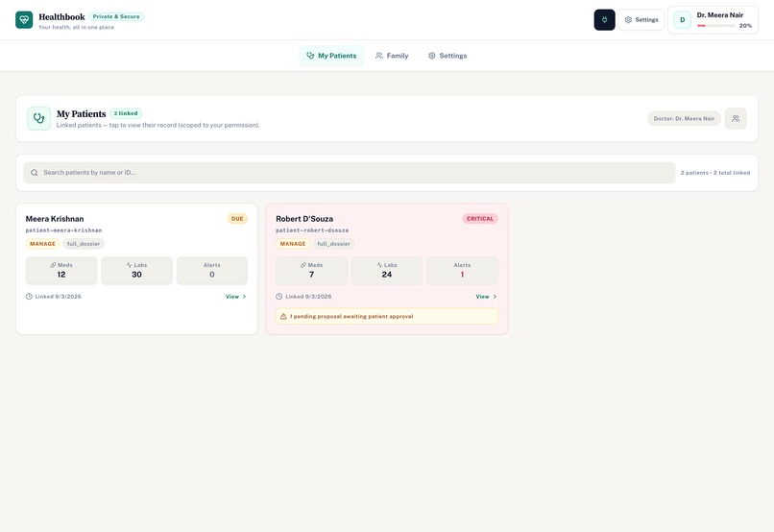
Task: Click Meds 12 tile for Meera Krishnan
Action: (x=61, y=271)
